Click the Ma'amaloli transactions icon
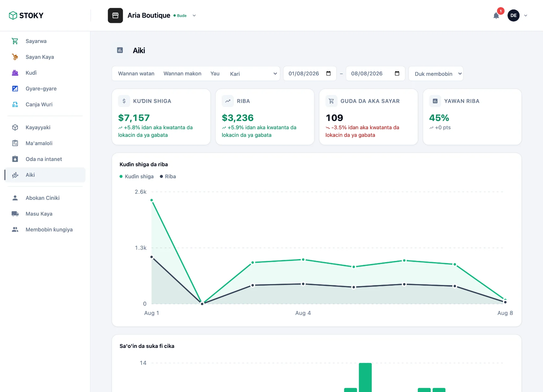Image resolution: width=543 pixels, height=392 pixels. point(15,143)
